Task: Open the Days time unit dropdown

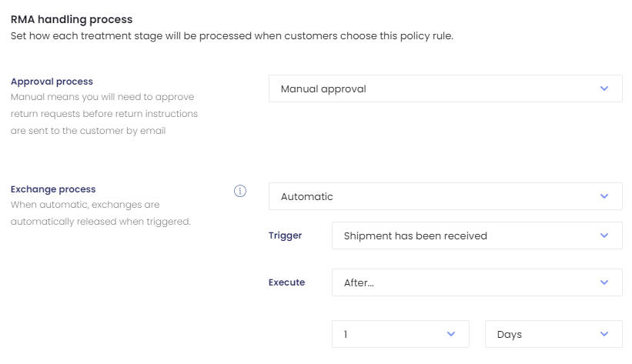Action: click(x=553, y=334)
